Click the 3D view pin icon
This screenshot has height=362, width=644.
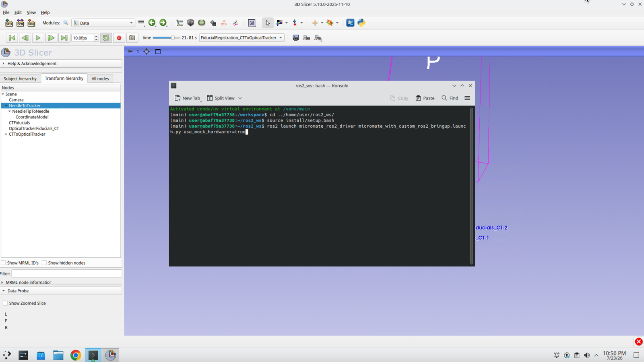(130, 52)
